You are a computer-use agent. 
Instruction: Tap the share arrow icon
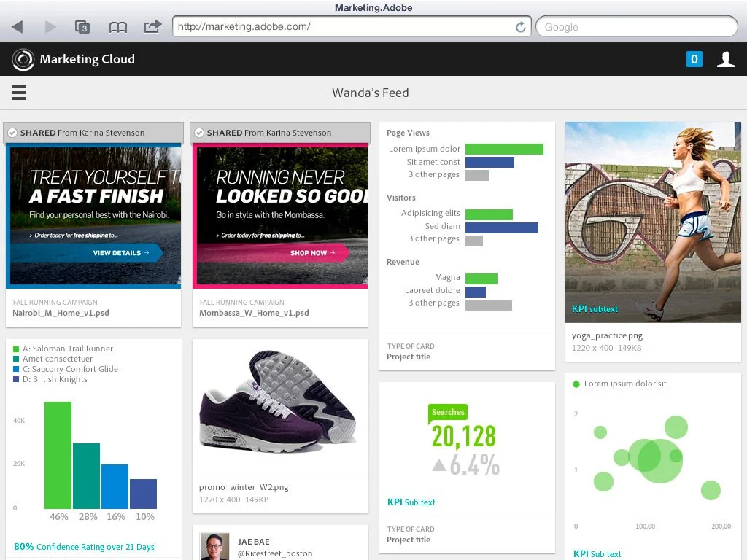click(x=152, y=26)
